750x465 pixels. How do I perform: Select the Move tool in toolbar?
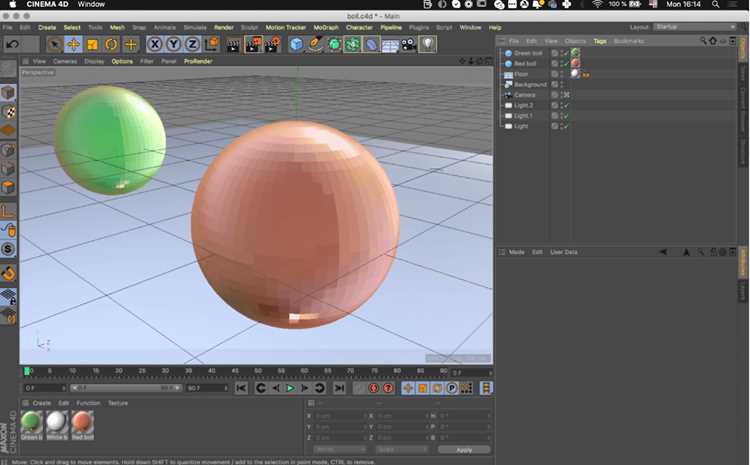[73, 44]
